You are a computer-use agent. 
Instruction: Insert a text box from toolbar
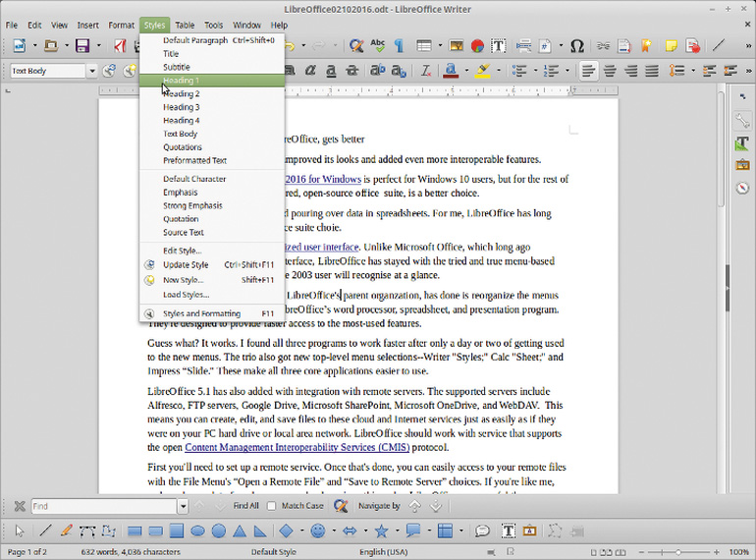tap(498, 46)
